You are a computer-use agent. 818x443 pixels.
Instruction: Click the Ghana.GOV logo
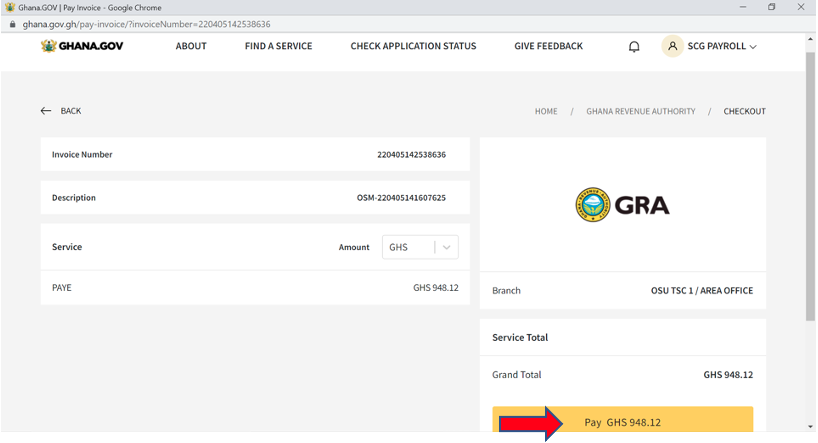(x=82, y=46)
